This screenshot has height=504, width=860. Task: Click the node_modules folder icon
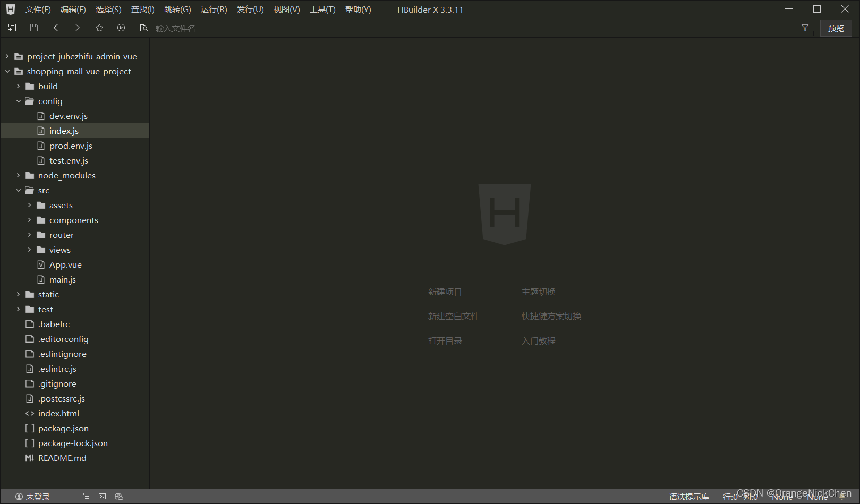(30, 175)
